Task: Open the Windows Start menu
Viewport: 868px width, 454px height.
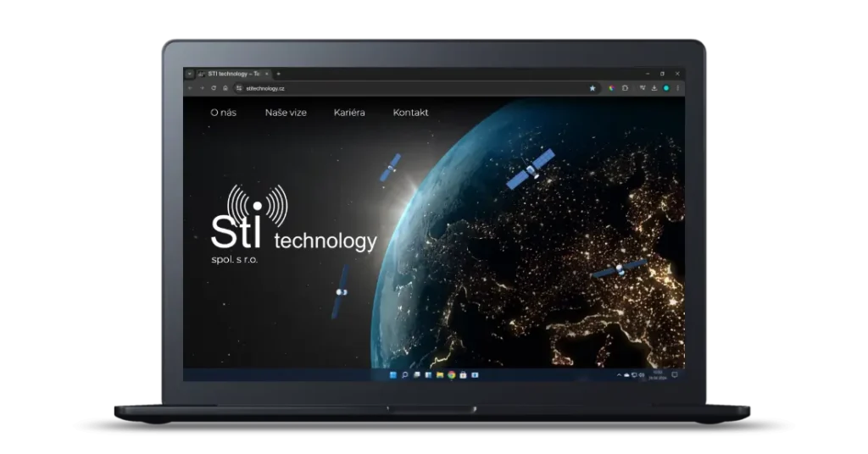Action: (393, 375)
